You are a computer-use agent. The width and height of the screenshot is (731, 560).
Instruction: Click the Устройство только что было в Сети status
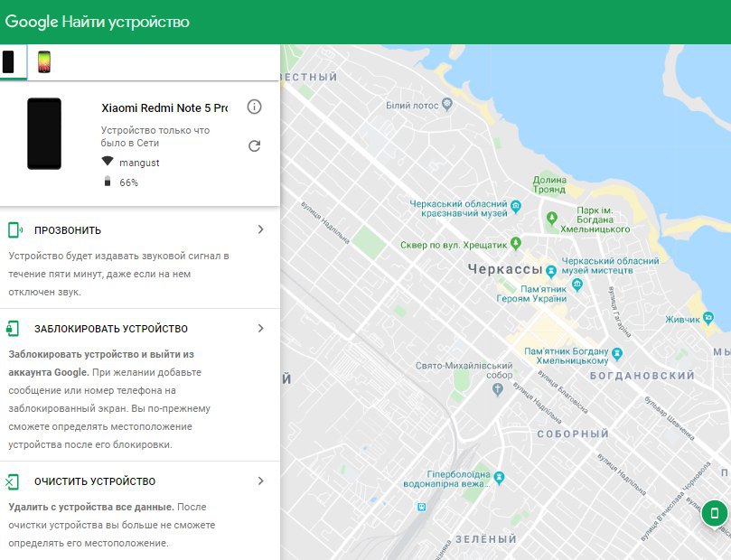click(x=155, y=136)
